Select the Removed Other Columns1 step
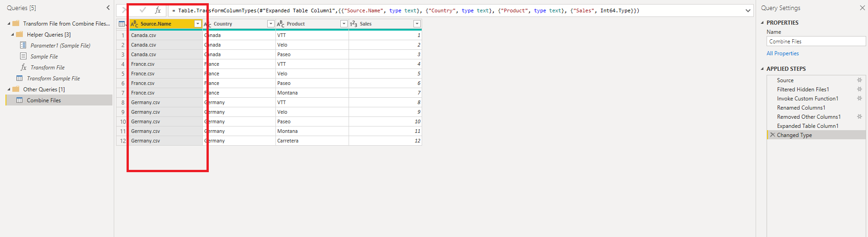This screenshot has height=237, width=868. [809, 117]
